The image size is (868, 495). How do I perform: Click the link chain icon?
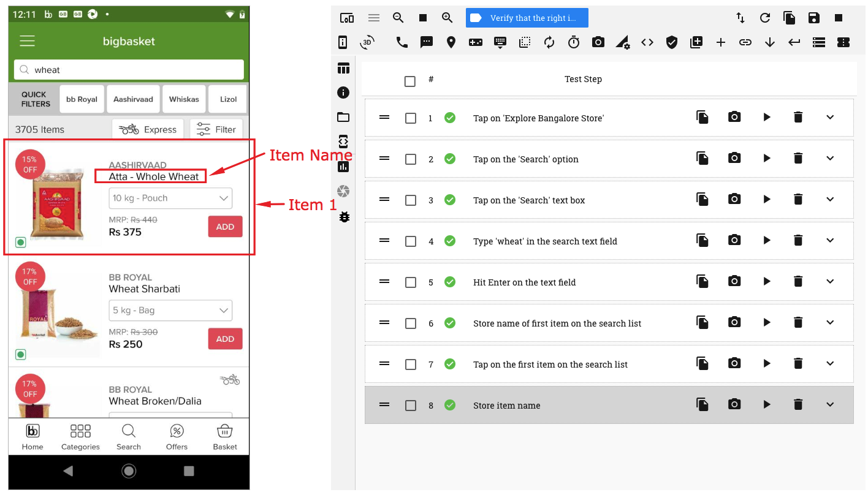745,42
